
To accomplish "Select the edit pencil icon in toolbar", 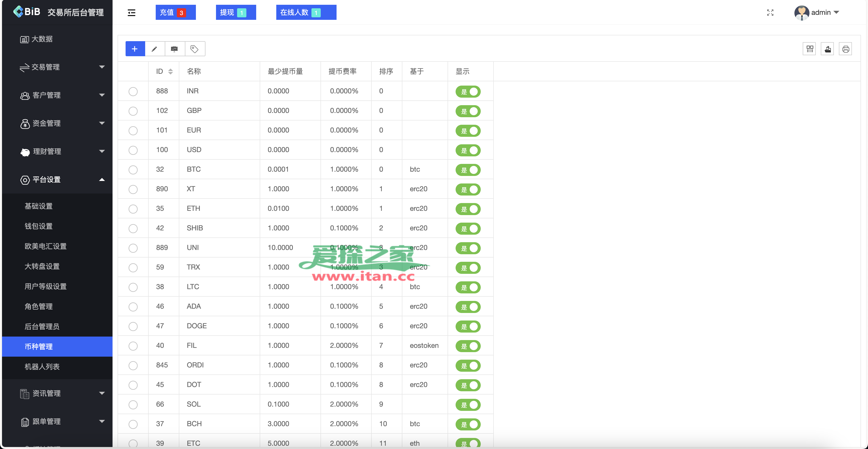I will point(154,48).
